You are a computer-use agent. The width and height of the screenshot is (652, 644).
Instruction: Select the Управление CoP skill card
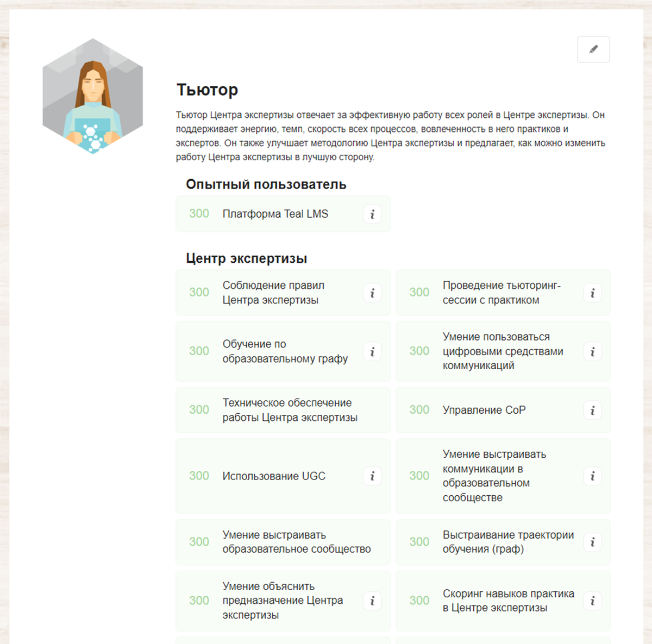[x=503, y=410]
